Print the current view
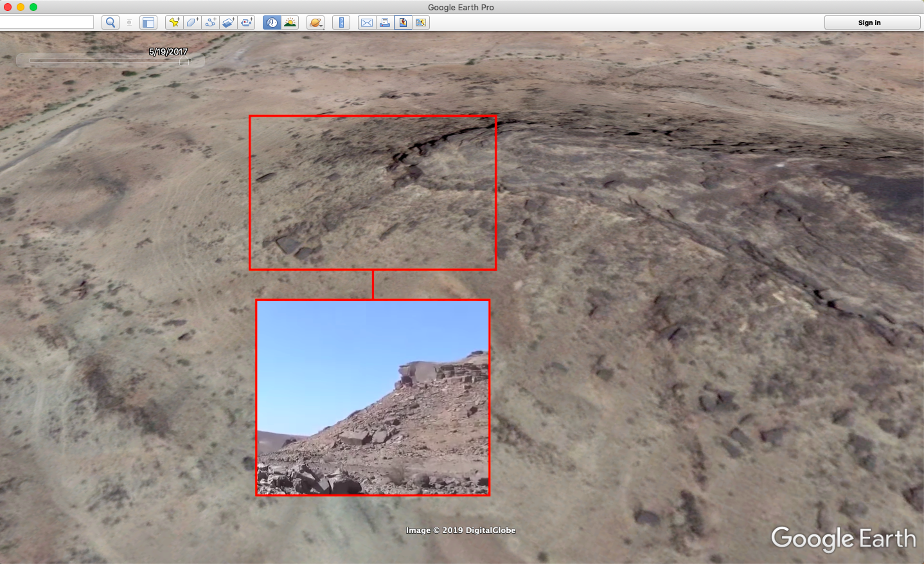Viewport: 924px width, 564px height. [x=385, y=23]
